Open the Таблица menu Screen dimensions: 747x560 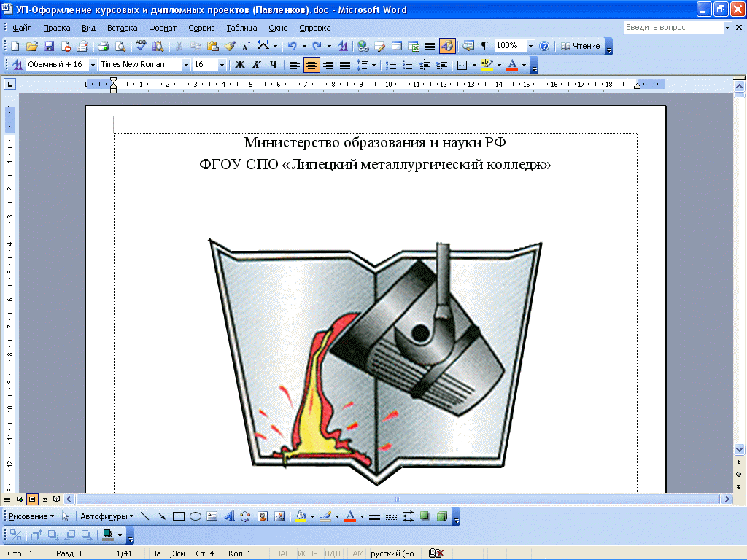tap(241, 28)
